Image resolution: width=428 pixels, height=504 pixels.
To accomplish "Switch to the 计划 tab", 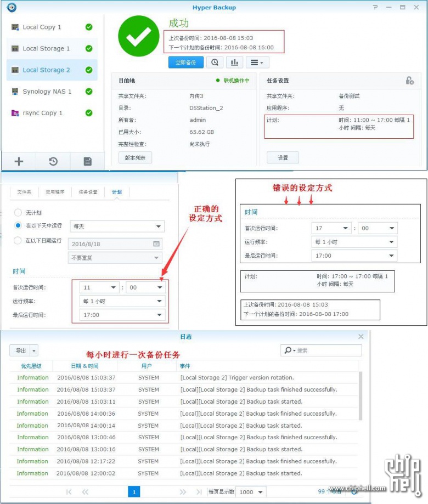I will point(117,192).
